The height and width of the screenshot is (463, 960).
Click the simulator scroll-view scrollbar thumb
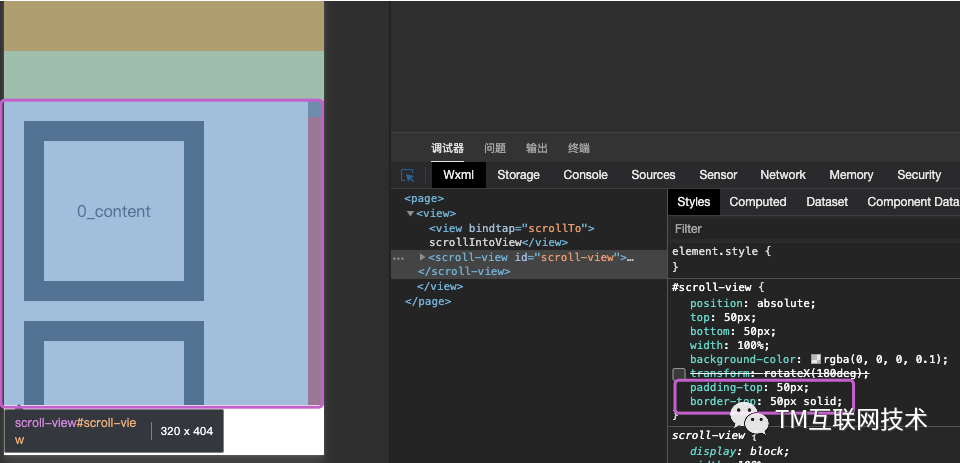click(x=314, y=109)
